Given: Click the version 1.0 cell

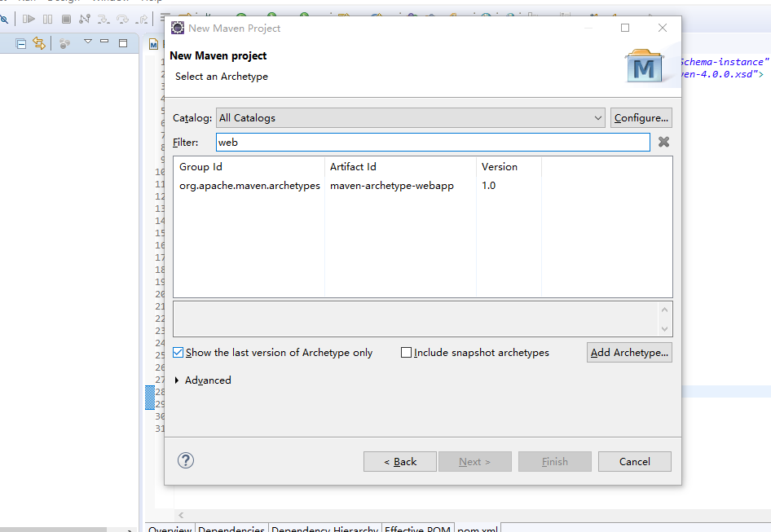Looking at the screenshot, I should tap(489, 186).
